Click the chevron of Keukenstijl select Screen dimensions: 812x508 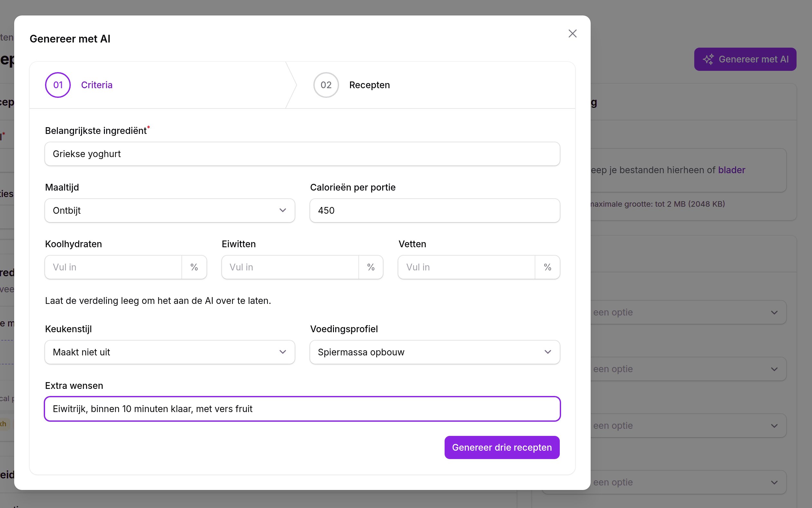283,352
